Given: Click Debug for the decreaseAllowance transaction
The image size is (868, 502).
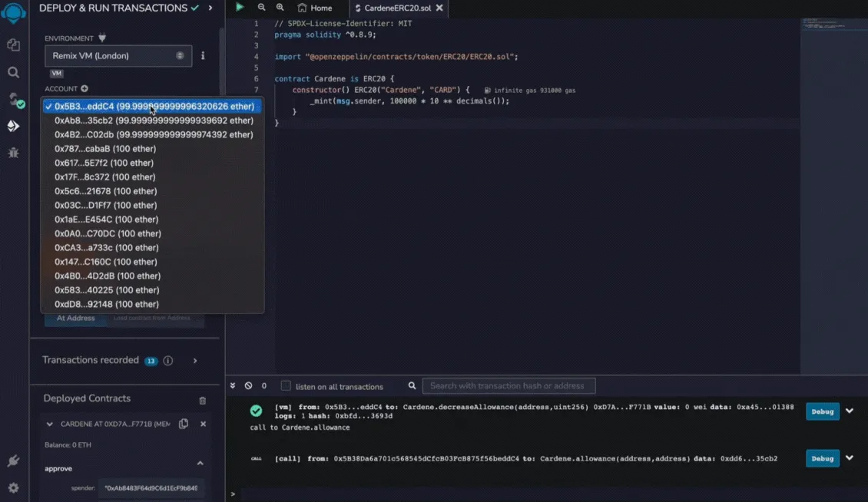Looking at the screenshot, I should (x=822, y=411).
